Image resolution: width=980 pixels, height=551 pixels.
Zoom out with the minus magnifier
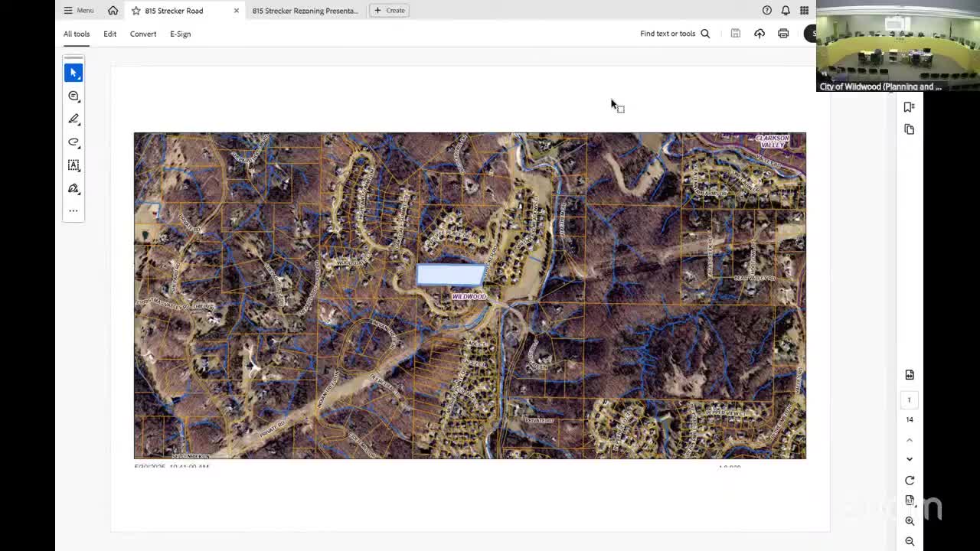[910, 541]
